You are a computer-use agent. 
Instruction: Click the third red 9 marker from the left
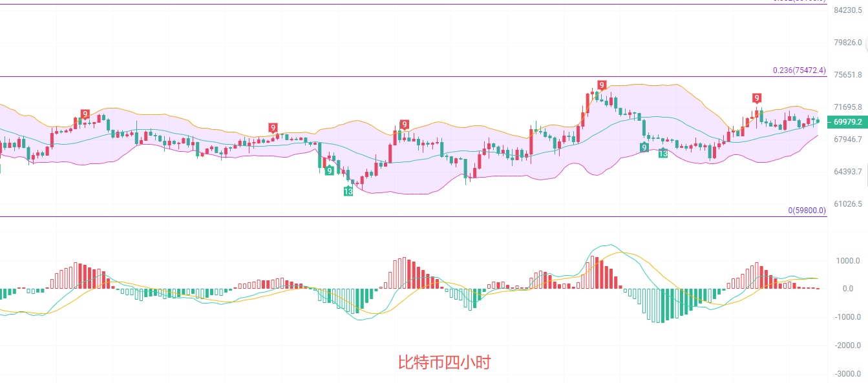(x=404, y=124)
